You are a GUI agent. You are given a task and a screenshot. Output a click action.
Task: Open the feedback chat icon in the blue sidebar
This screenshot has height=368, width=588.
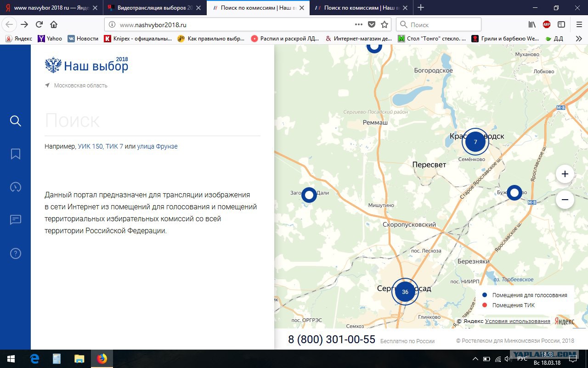[x=15, y=220]
